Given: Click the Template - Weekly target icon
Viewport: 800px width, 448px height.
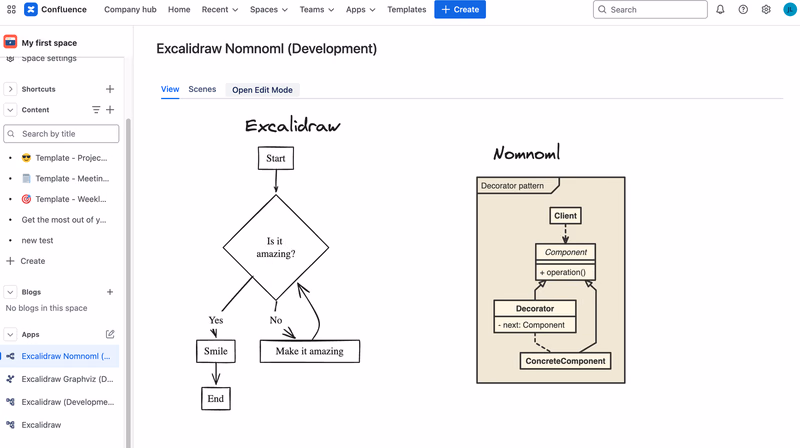Looking at the screenshot, I should click(27, 199).
